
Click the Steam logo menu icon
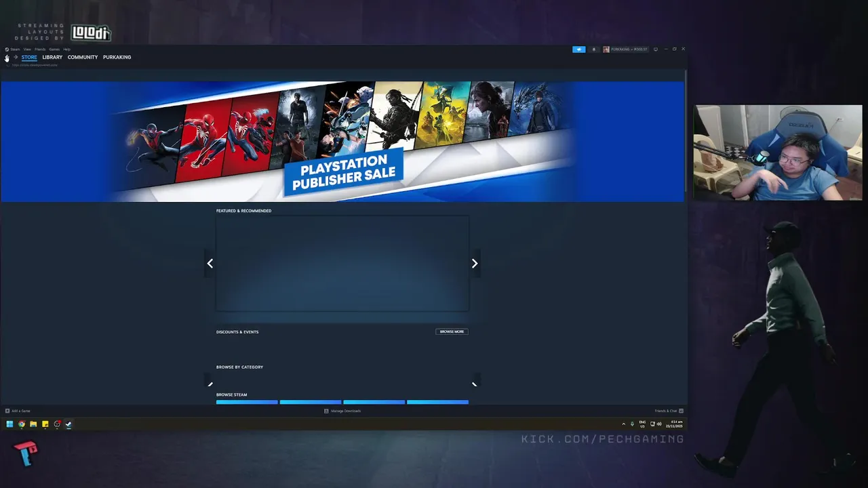[7, 49]
